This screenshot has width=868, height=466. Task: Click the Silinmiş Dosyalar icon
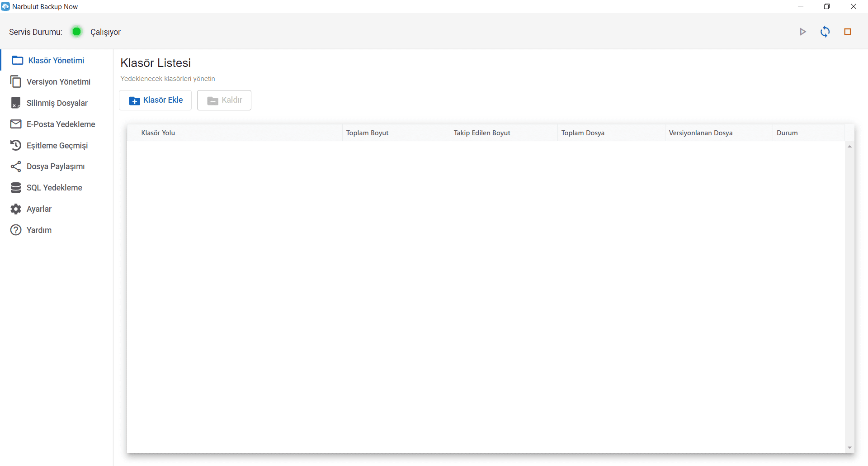click(x=15, y=103)
